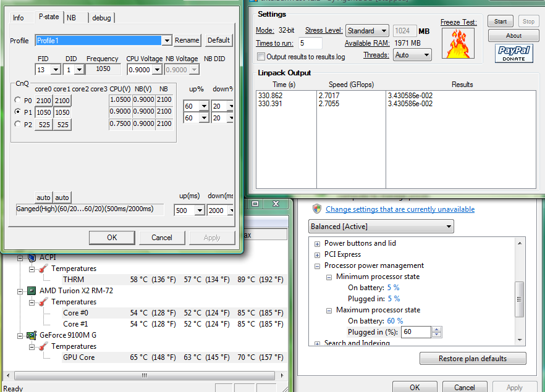Collapse the AMD Turion X2 RM-72 node
This screenshot has width=545, height=392.
(x=20, y=291)
